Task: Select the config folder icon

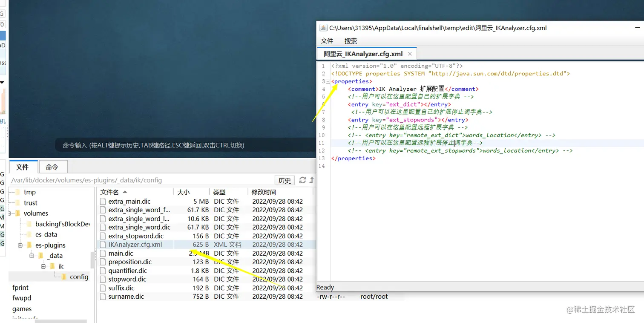Action: tap(64, 277)
